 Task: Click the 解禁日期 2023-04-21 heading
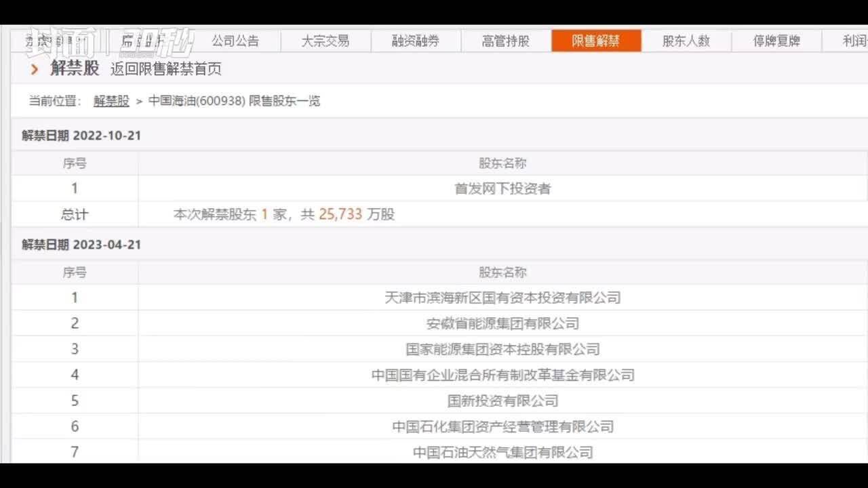tap(81, 245)
